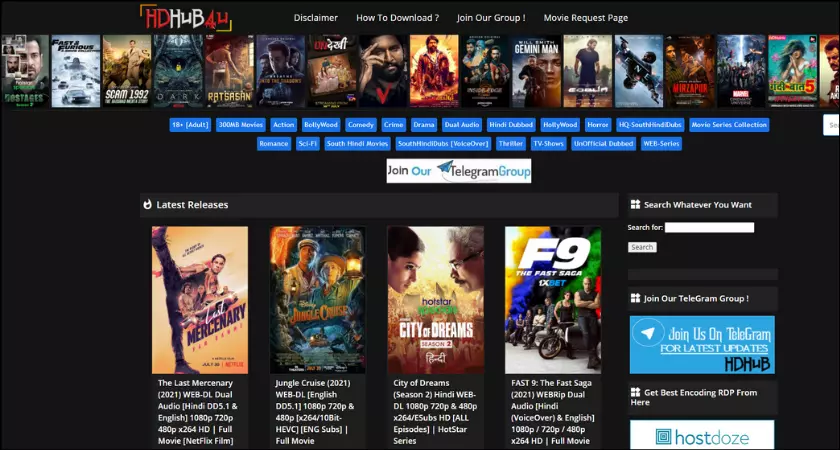840x450 pixels.
Task: Click grid icon beside Join Our TeleGram Group
Action: pyautogui.click(x=635, y=298)
